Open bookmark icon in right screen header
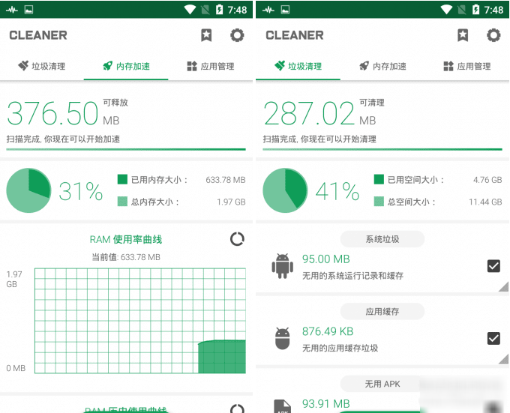Screen dimensions: 510x413 point(463,35)
